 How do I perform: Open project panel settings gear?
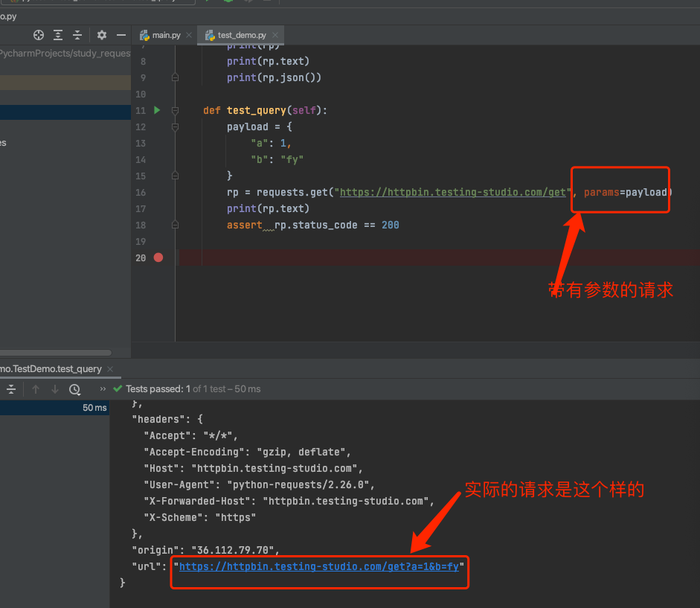click(102, 35)
